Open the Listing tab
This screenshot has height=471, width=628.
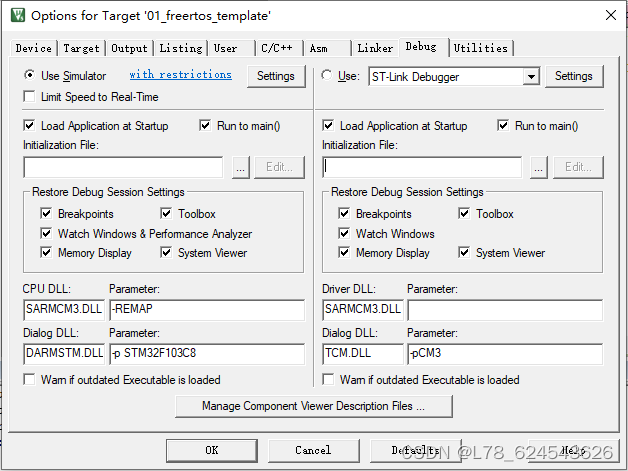pyautogui.click(x=181, y=48)
